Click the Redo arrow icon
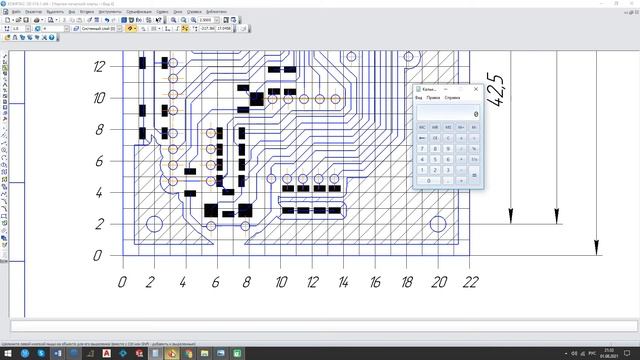Screen dimensions: 640x360 coord(114,20)
